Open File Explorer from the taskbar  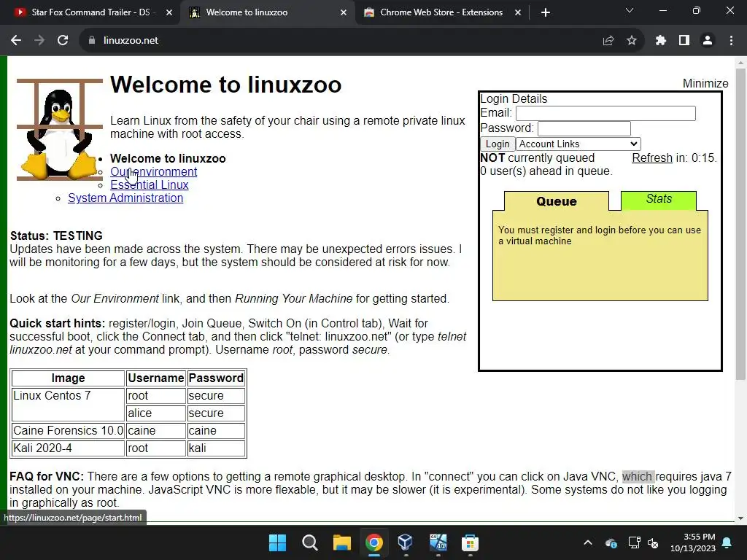(341, 542)
